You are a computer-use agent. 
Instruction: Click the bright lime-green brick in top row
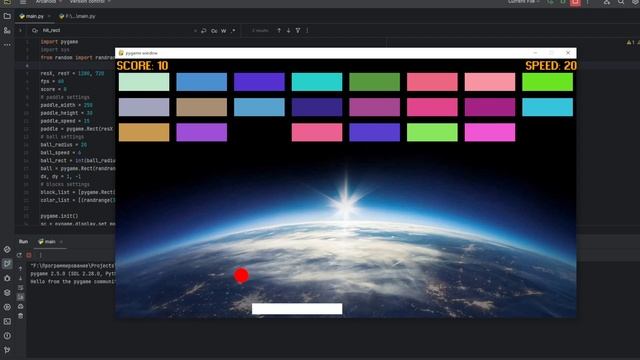click(547, 82)
